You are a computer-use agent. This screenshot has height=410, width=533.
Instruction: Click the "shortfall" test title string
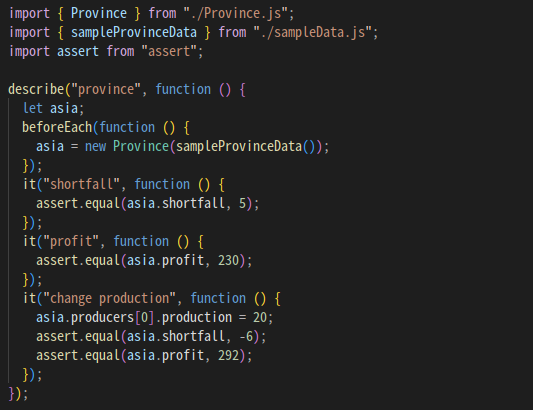(x=82, y=184)
